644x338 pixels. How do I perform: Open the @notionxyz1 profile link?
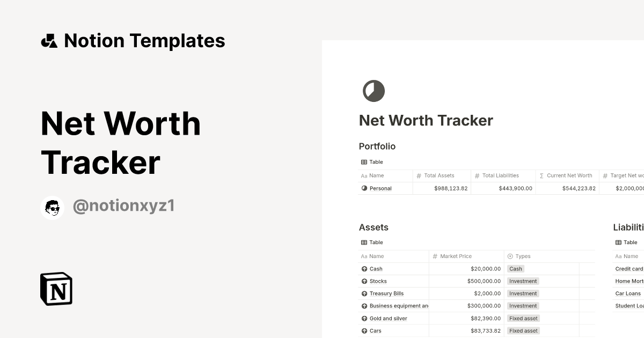124,205
